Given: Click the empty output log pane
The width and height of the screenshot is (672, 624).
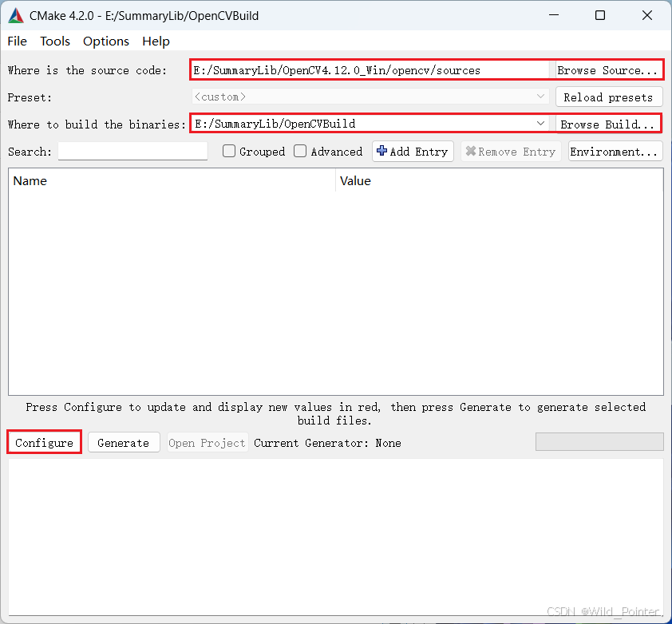Looking at the screenshot, I should click(x=336, y=538).
